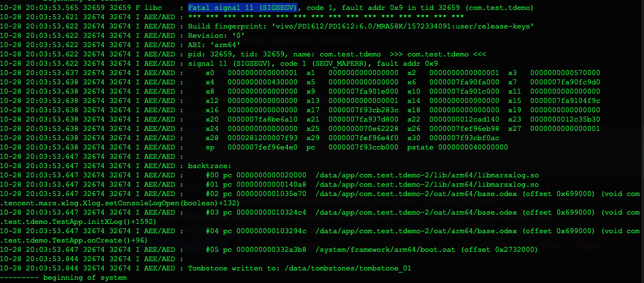Click the x7 register value 0000007fa90fc9d0

(x=565, y=82)
